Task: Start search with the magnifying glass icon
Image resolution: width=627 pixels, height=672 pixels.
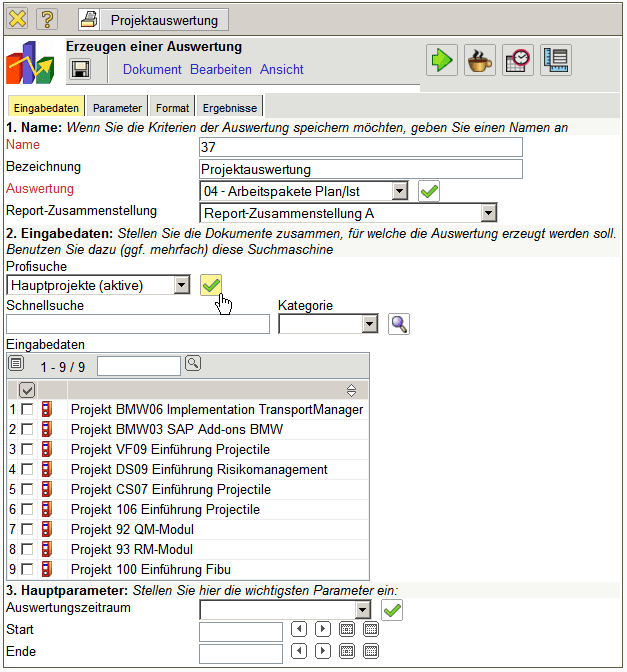Action: click(399, 324)
